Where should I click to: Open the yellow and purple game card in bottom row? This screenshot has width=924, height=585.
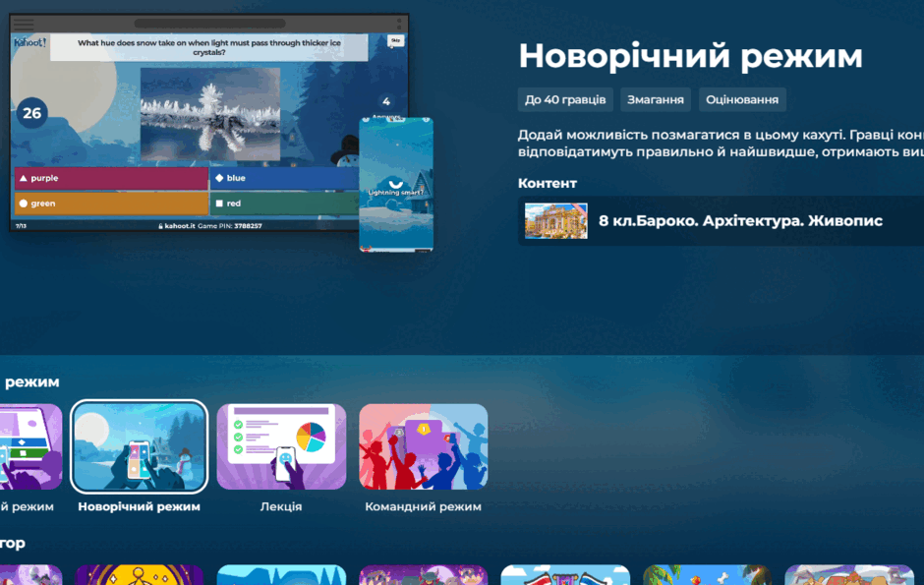[x=139, y=575]
